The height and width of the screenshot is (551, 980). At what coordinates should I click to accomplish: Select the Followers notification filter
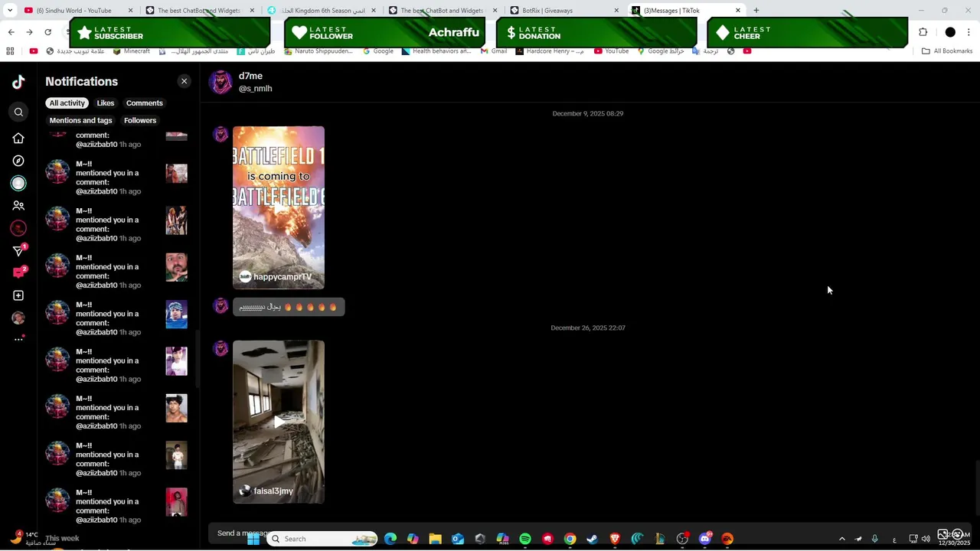pos(140,121)
